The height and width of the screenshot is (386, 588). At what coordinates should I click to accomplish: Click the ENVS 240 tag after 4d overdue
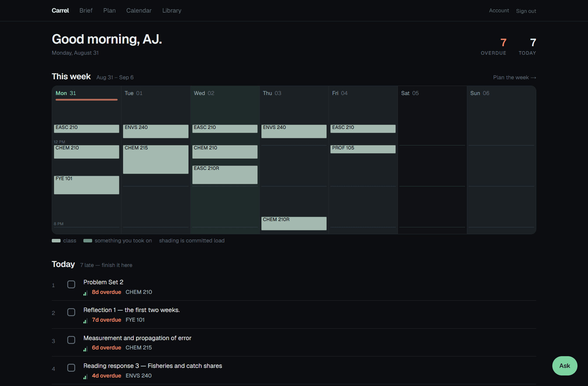[139, 376]
